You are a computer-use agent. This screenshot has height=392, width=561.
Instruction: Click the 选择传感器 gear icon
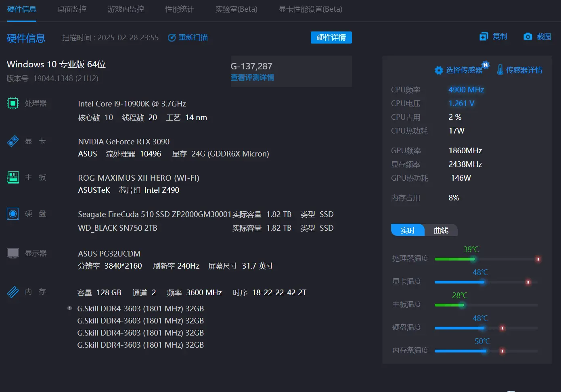439,70
